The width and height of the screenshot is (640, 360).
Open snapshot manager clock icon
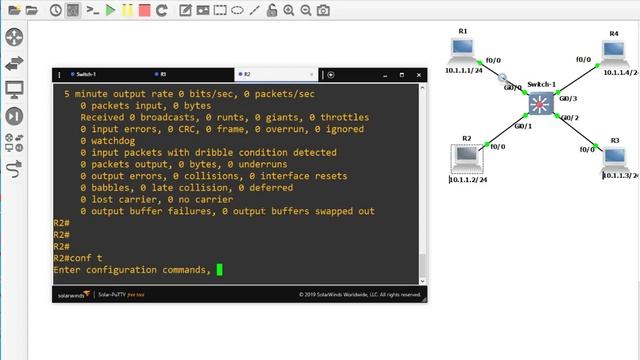[56, 10]
